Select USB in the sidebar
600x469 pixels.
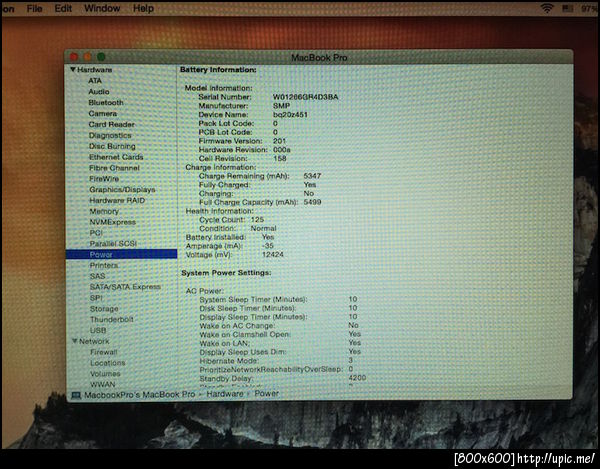click(x=98, y=330)
